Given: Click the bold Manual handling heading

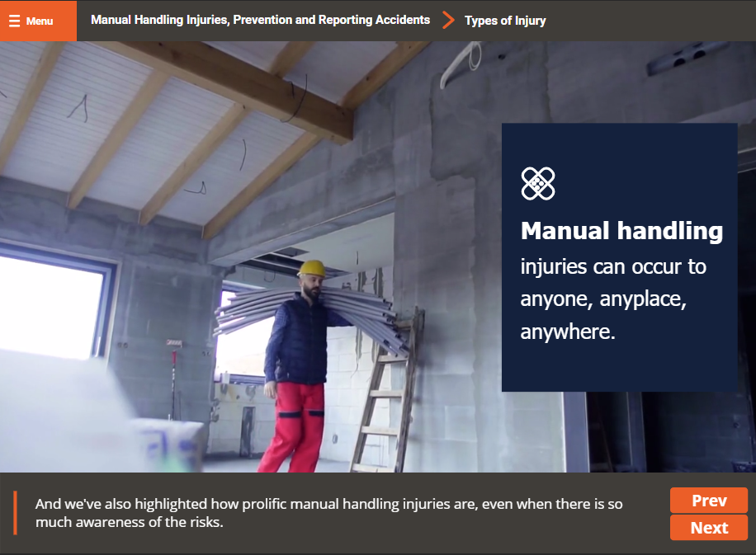Looking at the screenshot, I should click(621, 231).
